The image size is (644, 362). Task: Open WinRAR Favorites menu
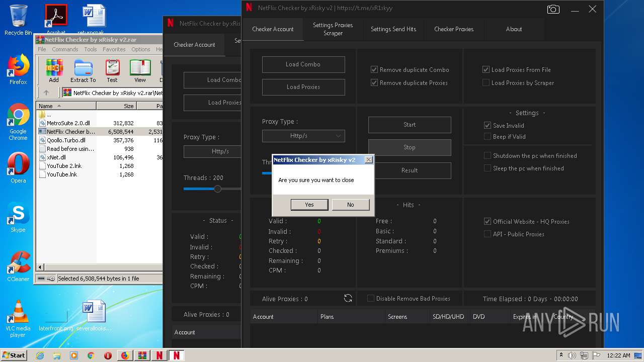(114, 49)
